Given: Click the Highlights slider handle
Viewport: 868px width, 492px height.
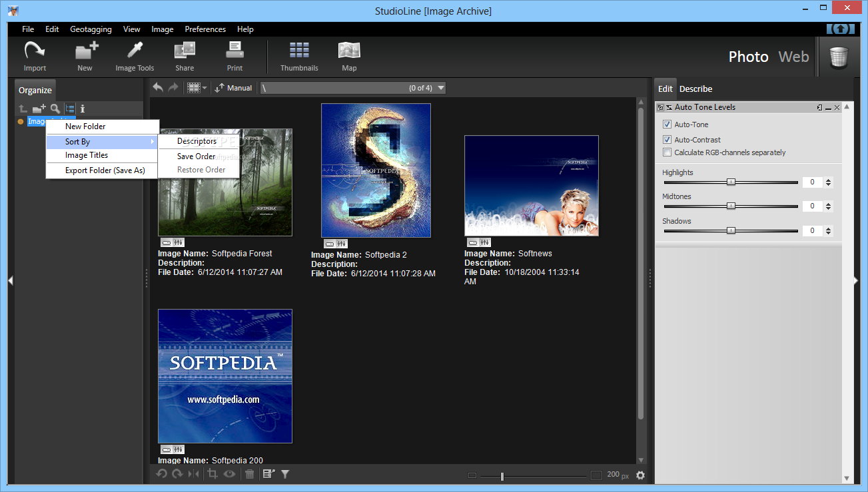Looking at the screenshot, I should pos(731,182).
